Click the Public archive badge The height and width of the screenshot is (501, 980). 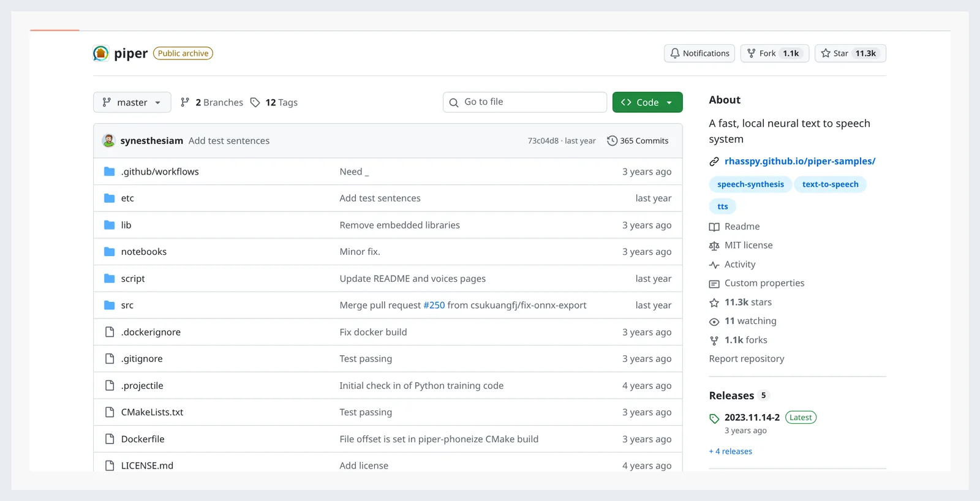point(183,53)
